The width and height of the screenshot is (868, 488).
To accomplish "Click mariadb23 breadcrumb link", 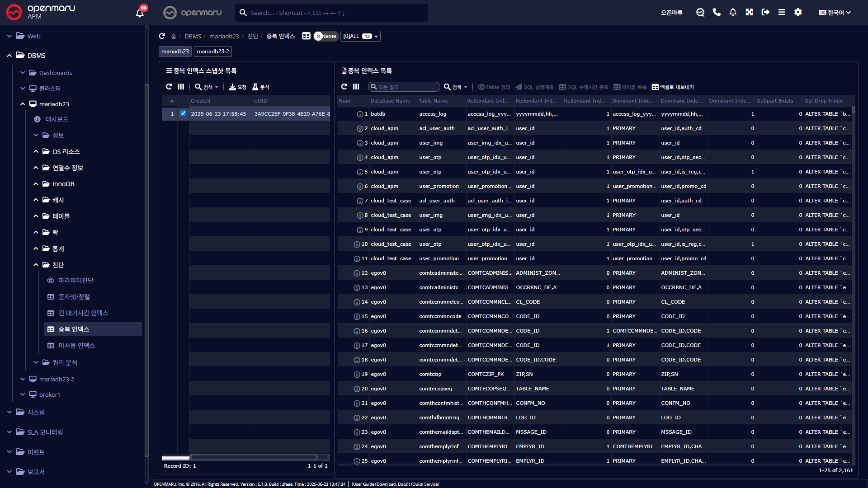I will (x=224, y=36).
